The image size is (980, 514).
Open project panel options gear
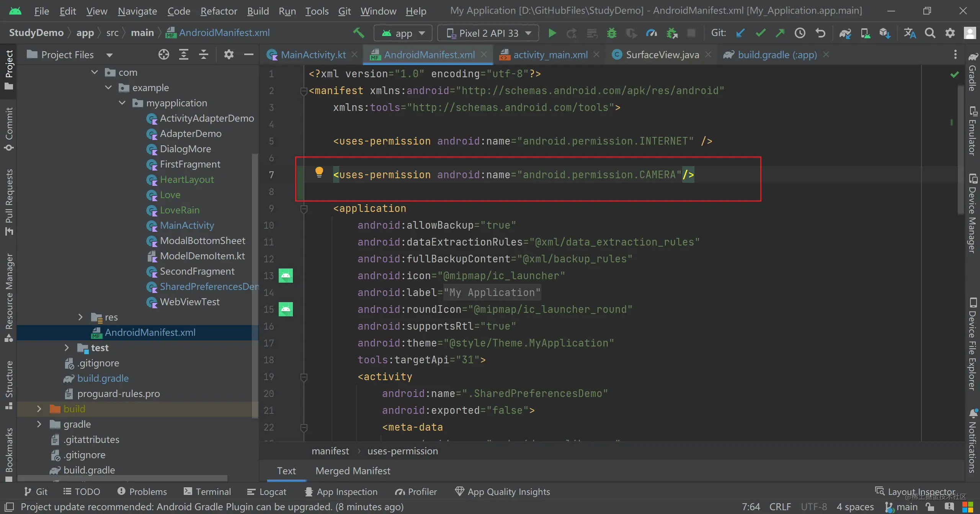pos(229,55)
